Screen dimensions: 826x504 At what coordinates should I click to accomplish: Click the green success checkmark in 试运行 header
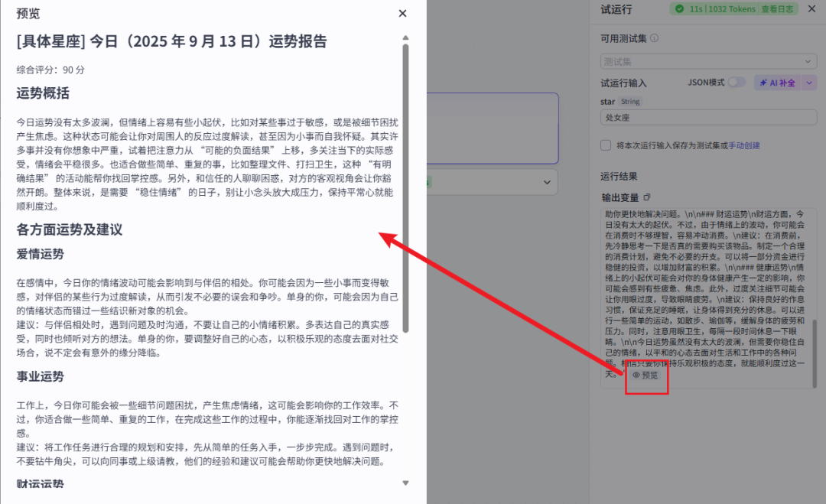tap(680, 9)
